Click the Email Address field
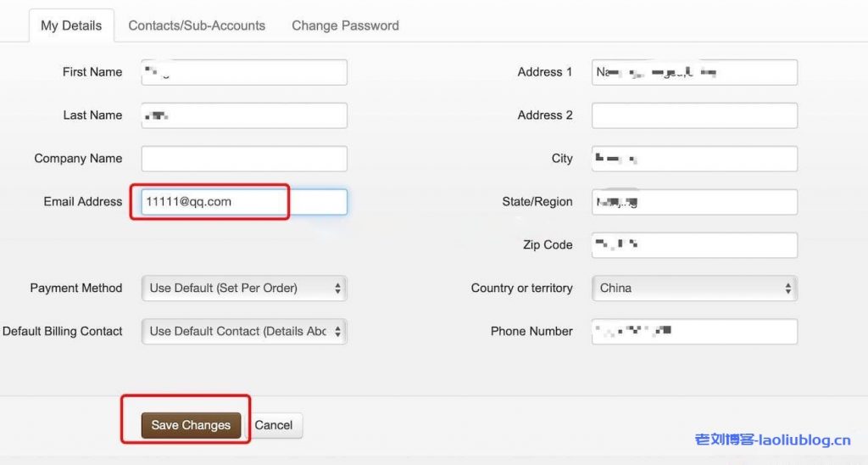This screenshot has width=868, height=465. (244, 202)
